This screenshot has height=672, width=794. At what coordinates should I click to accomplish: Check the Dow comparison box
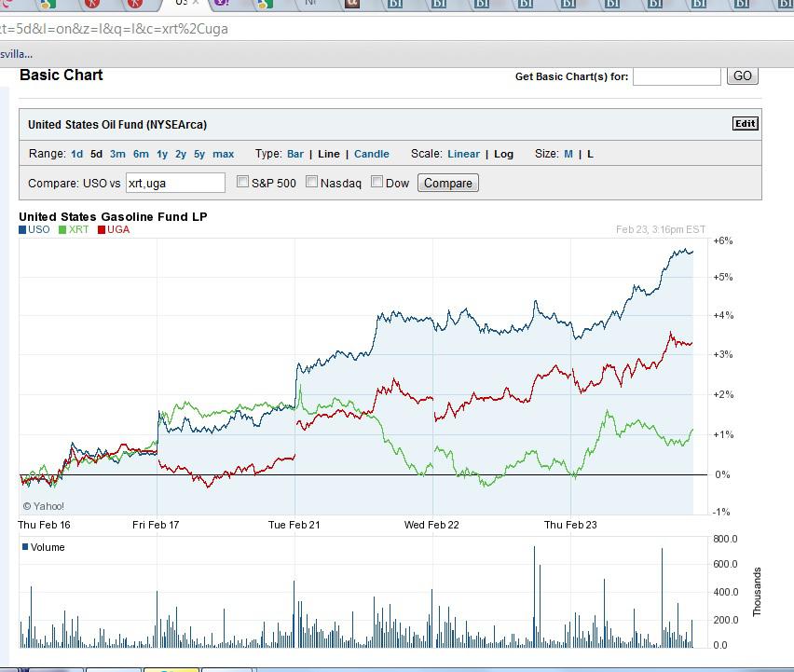pyautogui.click(x=377, y=182)
